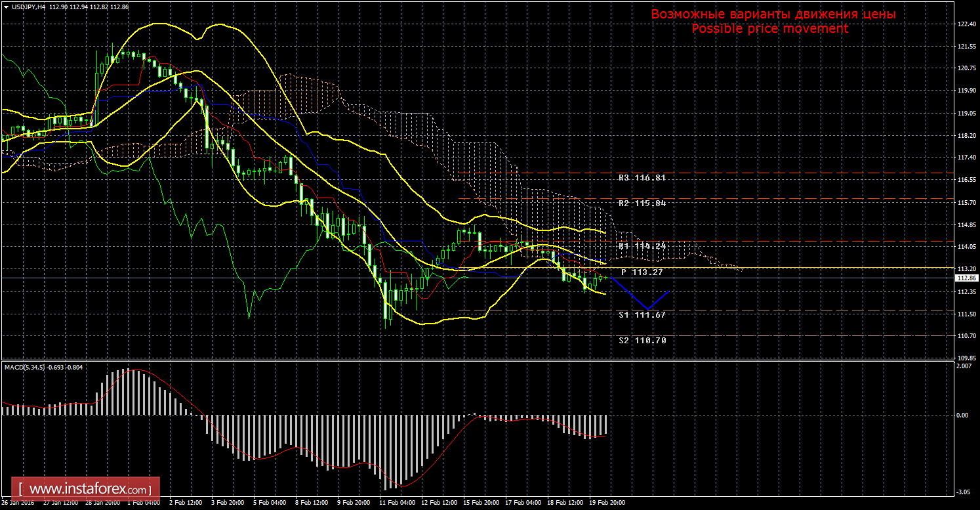Select the R2 115.84 resistance label

click(x=642, y=203)
